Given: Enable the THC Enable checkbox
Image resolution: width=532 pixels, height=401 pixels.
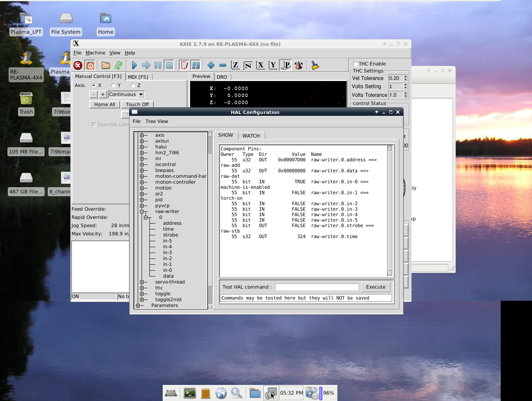Looking at the screenshot, I should 355,64.
